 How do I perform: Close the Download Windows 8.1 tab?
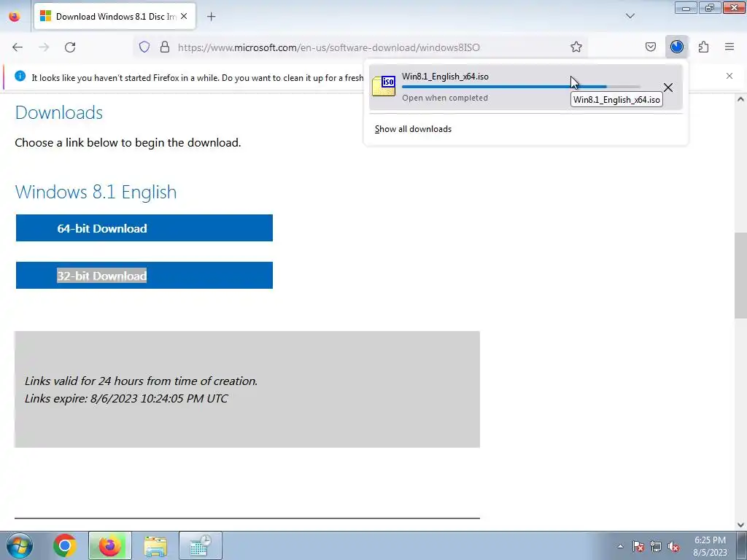(x=184, y=16)
